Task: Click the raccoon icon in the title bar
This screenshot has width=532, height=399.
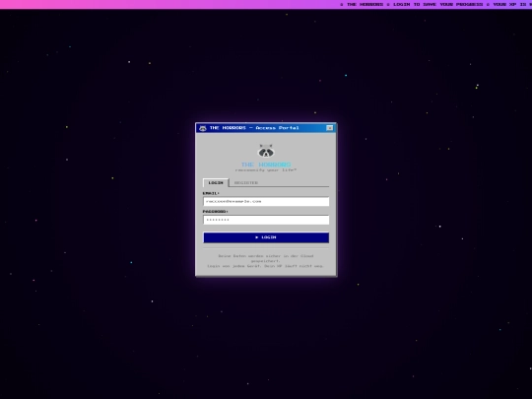Action: pyautogui.click(x=203, y=128)
